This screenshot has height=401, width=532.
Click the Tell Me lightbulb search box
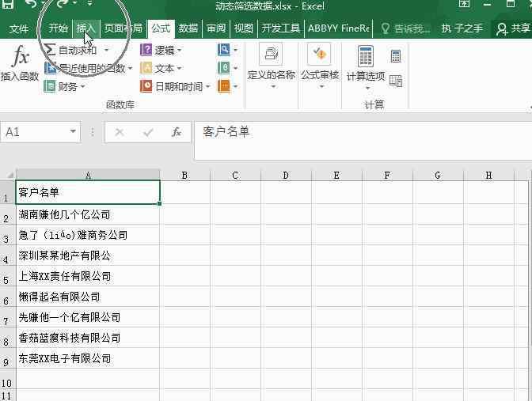pos(405,28)
